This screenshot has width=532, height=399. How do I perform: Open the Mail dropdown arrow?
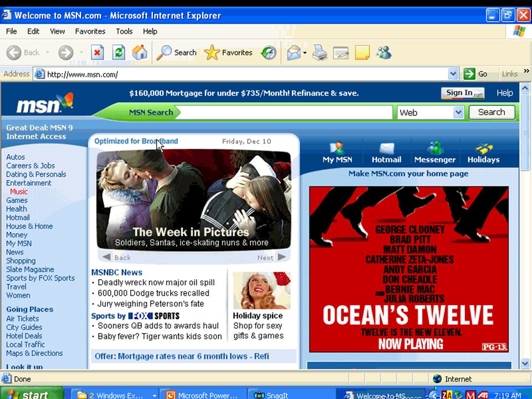tap(305, 53)
